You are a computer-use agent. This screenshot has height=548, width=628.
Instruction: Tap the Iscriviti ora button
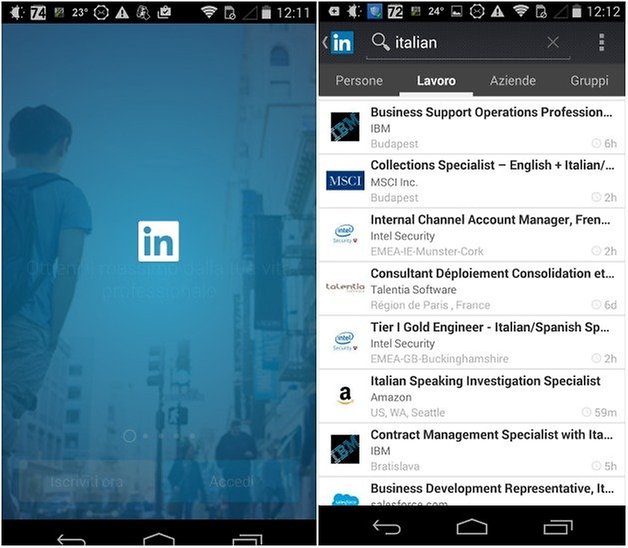[x=87, y=481]
